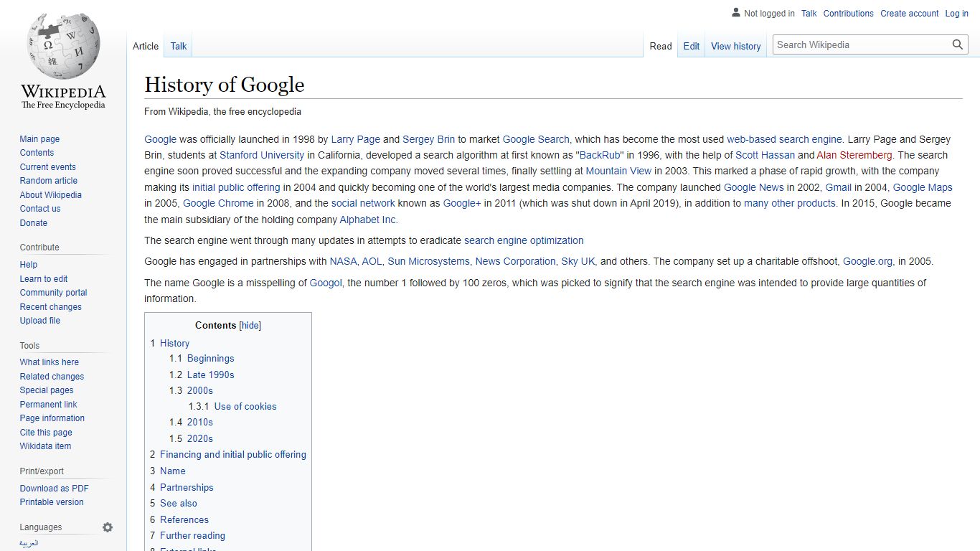
Task: Click Download as PDF
Action: click(x=55, y=489)
